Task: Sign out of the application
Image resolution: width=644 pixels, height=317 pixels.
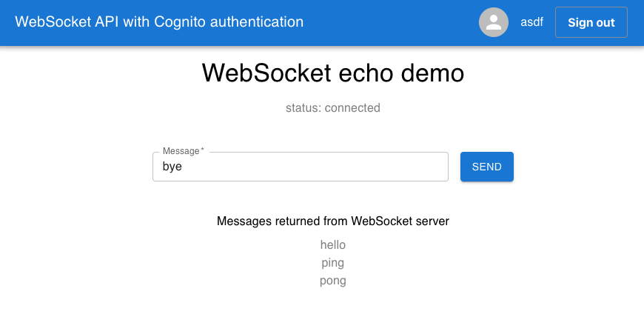Action: tap(591, 22)
